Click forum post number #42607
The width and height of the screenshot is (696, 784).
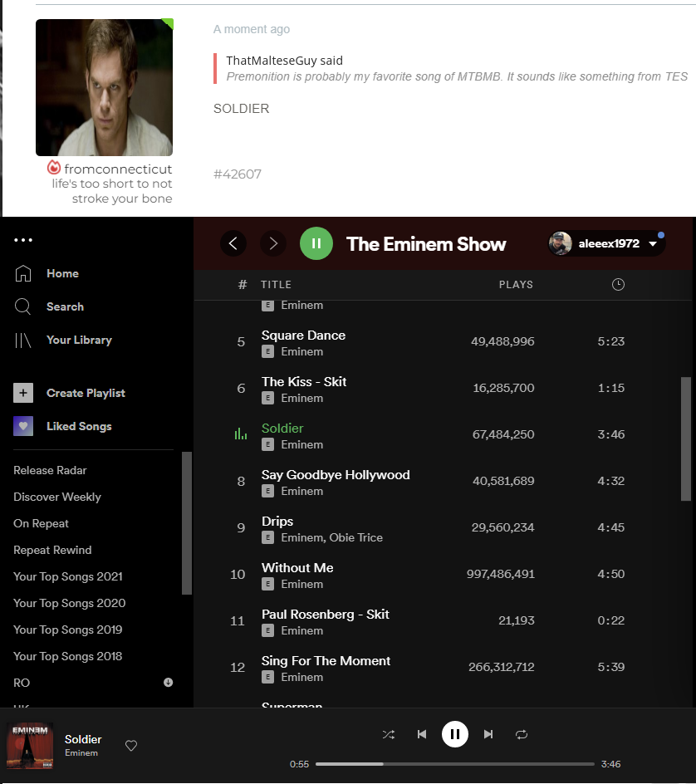238,174
